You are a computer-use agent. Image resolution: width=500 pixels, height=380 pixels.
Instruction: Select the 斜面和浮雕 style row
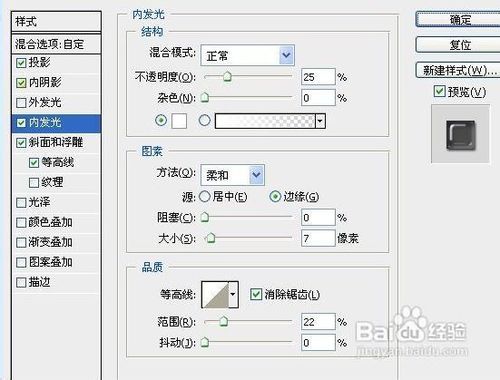tap(56, 143)
